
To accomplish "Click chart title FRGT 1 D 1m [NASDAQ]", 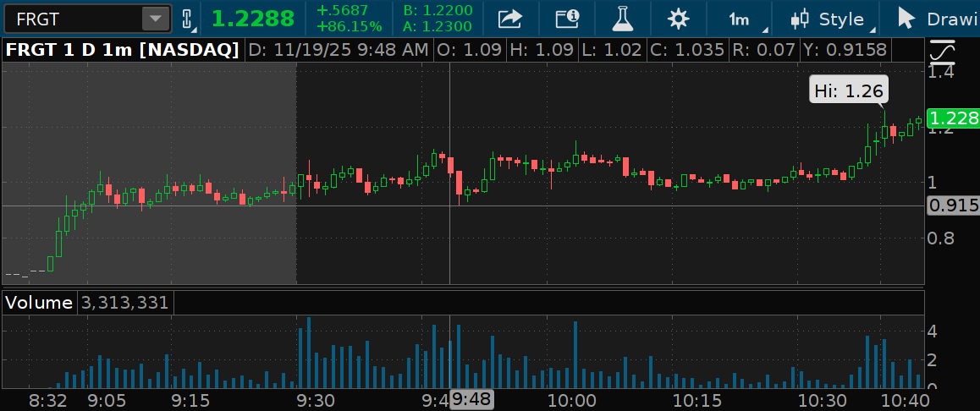I will pyautogui.click(x=123, y=51).
